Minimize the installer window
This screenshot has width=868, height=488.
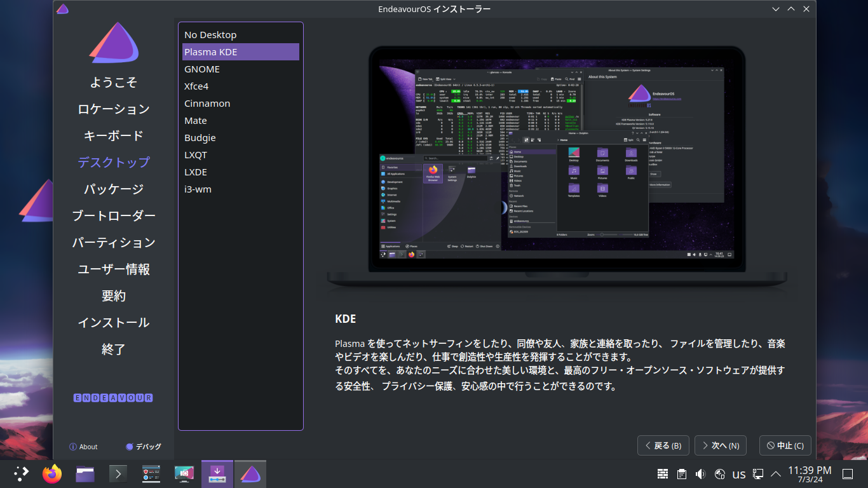[776, 9]
